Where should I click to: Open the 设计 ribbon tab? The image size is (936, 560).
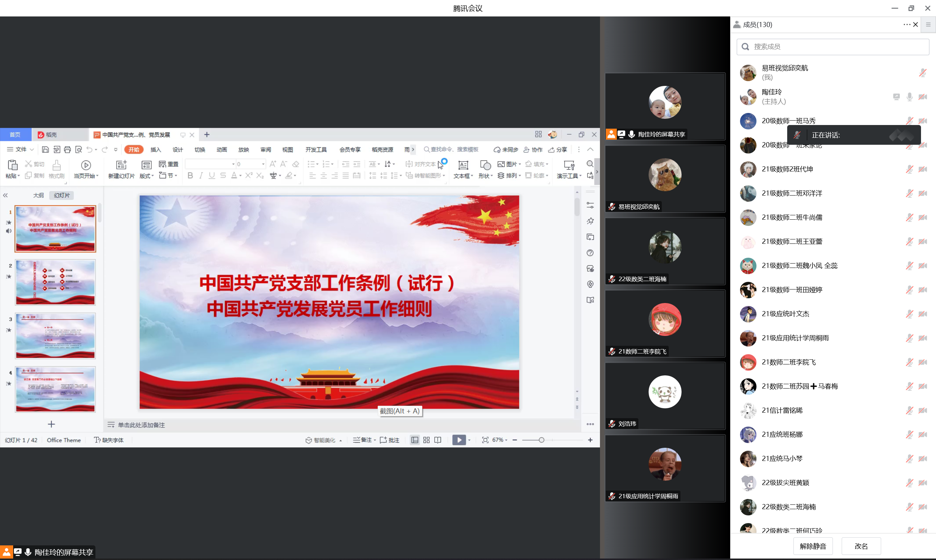177,150
